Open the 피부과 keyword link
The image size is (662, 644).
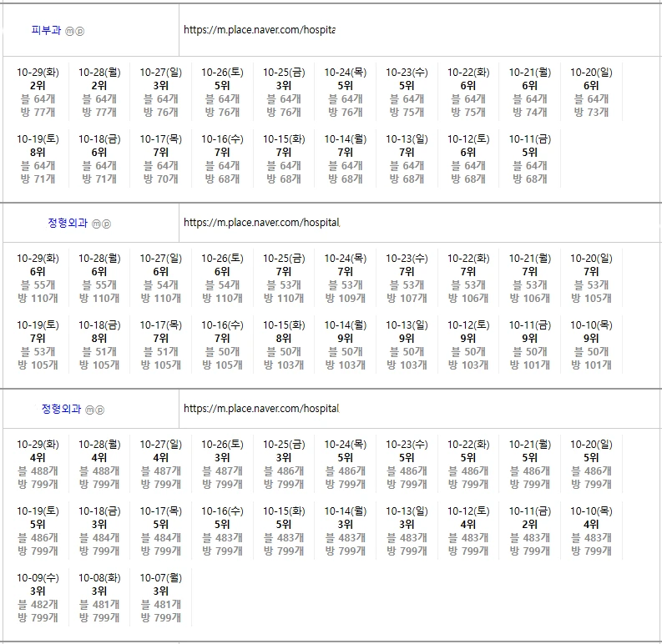click(46, 30)
